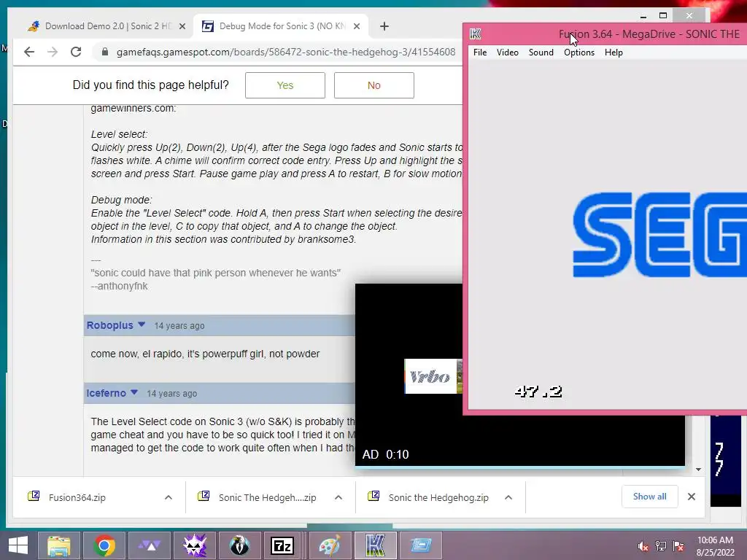Viewport: 747px width, 560px height.
Task: Click the padlock site info icon
Action: tap(105, 52)
